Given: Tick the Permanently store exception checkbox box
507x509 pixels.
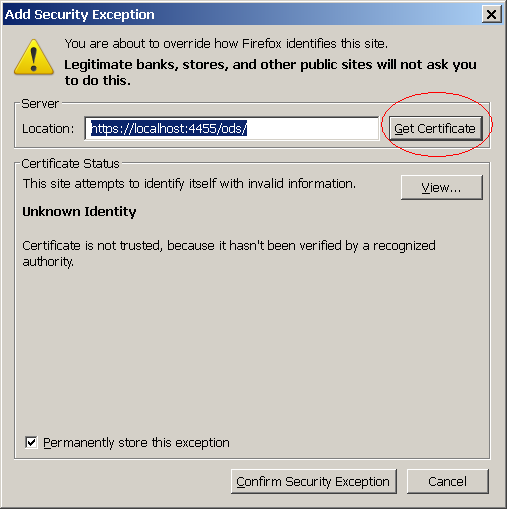Looking at the screenshot, I should [31, 443].
